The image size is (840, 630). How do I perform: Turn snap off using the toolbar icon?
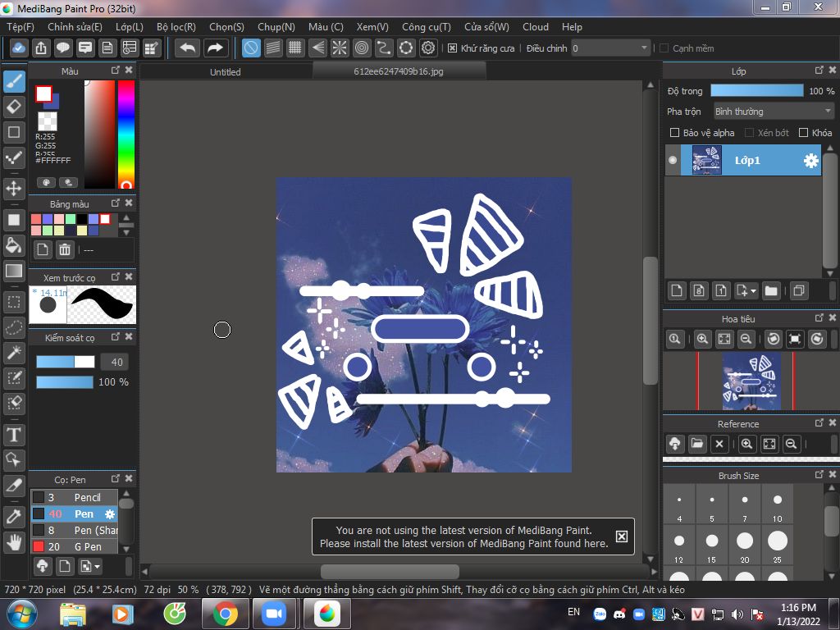coord(251,48)
